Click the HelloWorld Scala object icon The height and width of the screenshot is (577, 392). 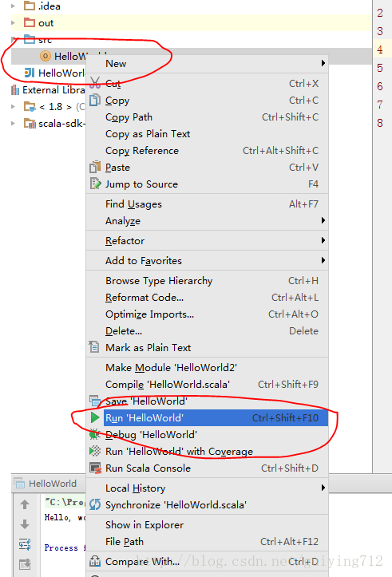click(x=46, y=56)
